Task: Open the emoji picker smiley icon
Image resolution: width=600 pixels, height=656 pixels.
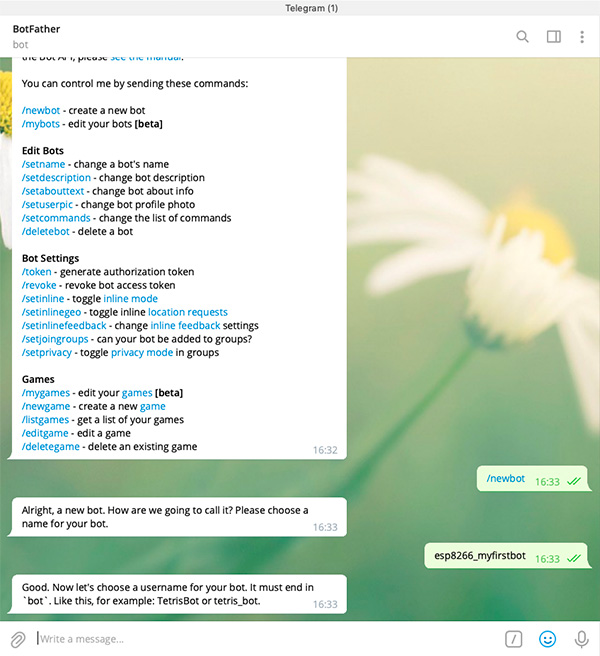Action: (547, 639)
